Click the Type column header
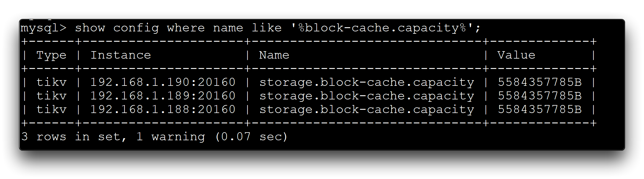 (51, 55)
